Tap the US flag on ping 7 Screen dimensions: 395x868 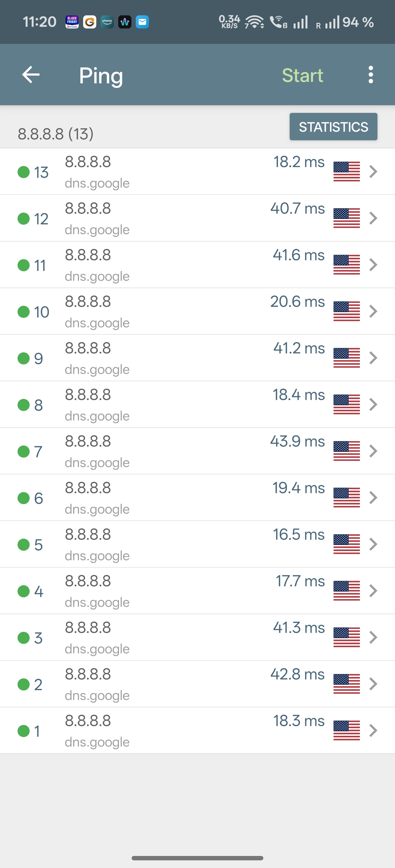(x=346, y=451)
